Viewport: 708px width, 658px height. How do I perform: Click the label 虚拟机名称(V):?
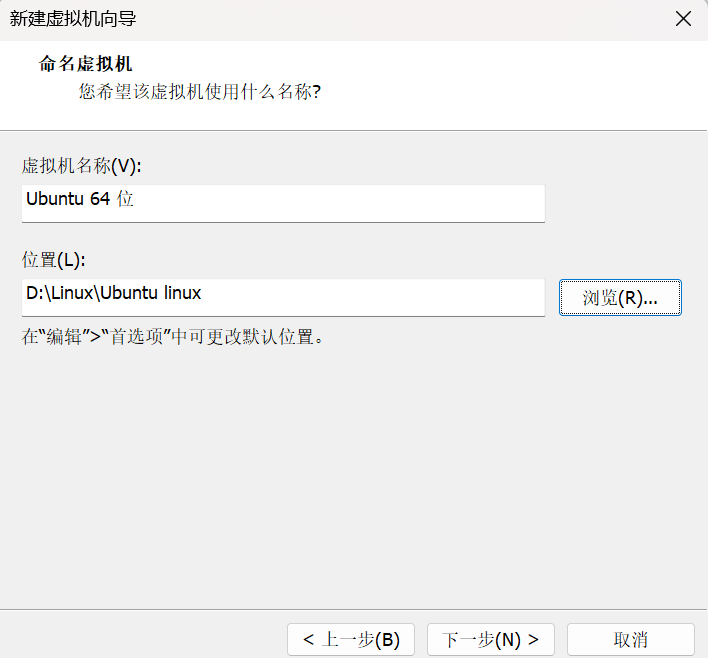point(81,166)
